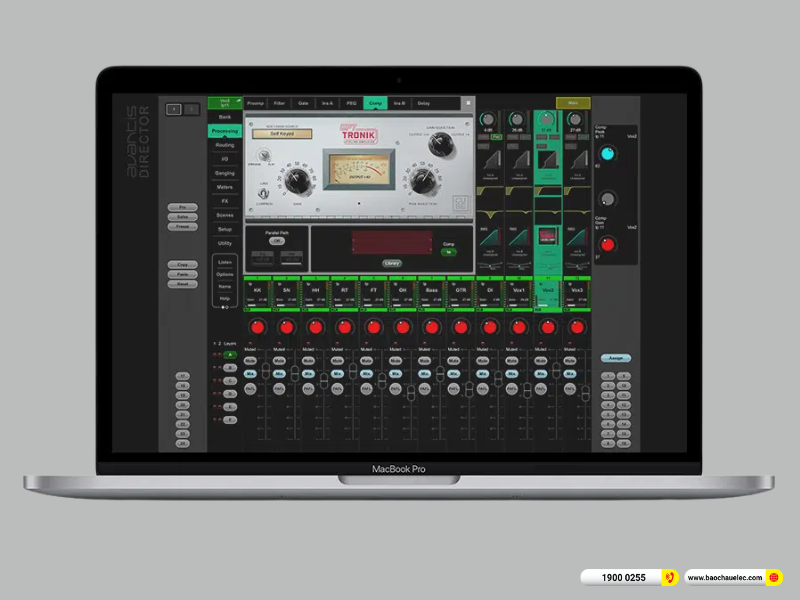The height and width of the screenshot is (600, 800).
Task: Open the Main mix selector
Action: pyautogui.click(x=573, y=103)
